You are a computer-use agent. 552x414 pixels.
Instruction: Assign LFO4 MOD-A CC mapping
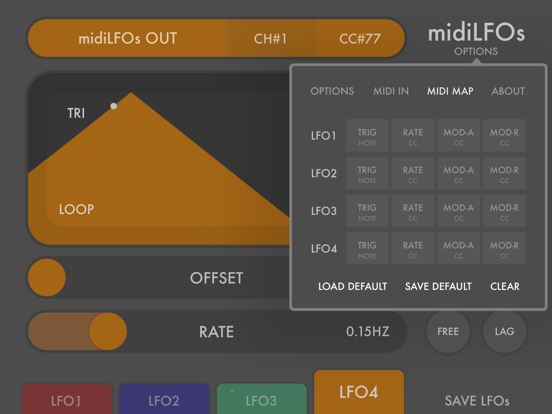tap(459, 249)
